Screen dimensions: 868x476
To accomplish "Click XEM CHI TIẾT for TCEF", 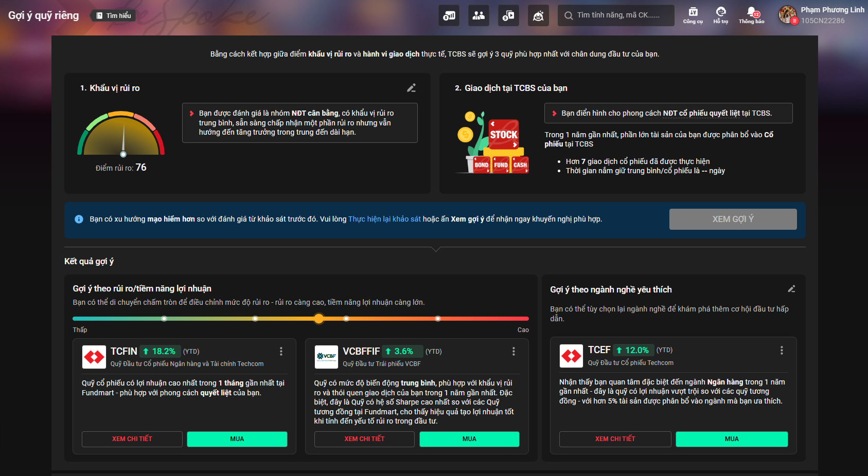I will (x=615, y=439).
